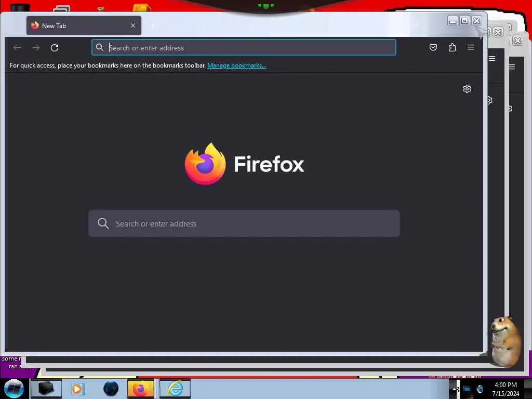Close the New Tab tab
The width and height of the screenshot is (532, 399).
pos(133,25)
